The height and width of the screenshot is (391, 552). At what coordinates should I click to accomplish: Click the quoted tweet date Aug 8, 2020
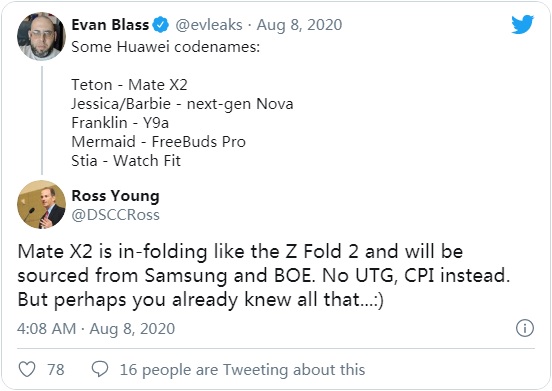coord(299,25)
